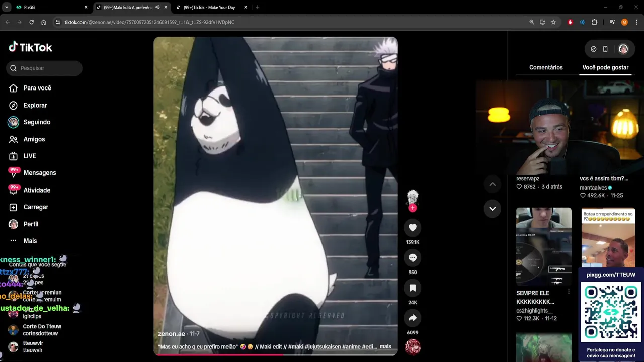Screen dimensions: 644x362
Task: Go back in browser history
Action: 7,22
